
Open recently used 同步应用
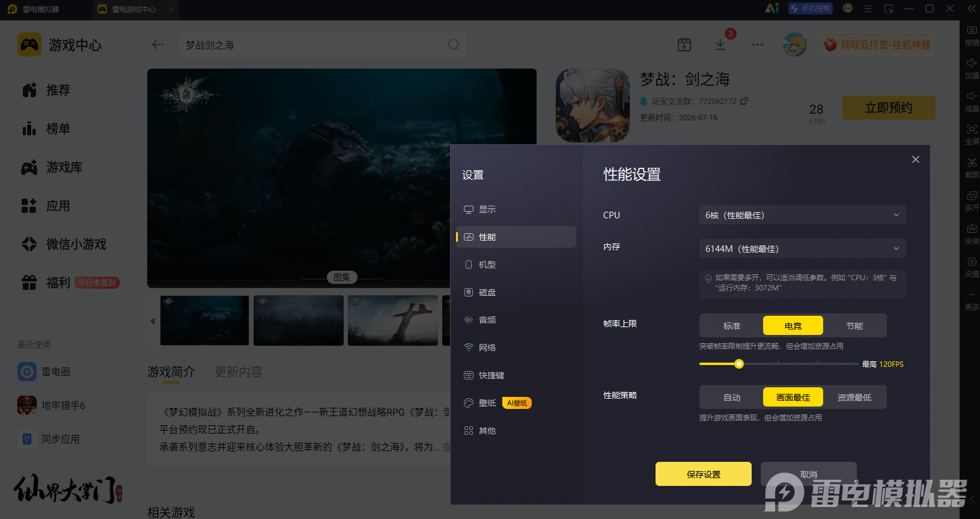pos(49,439)
